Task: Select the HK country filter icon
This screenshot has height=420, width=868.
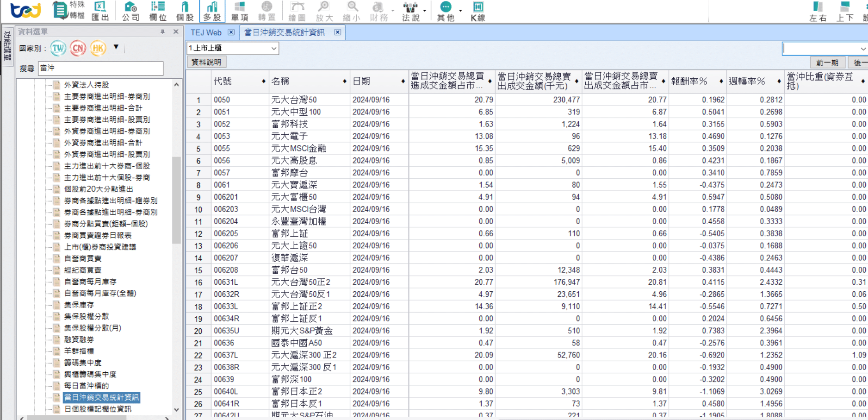Action: pyautogui.click(x=98, y=48)
